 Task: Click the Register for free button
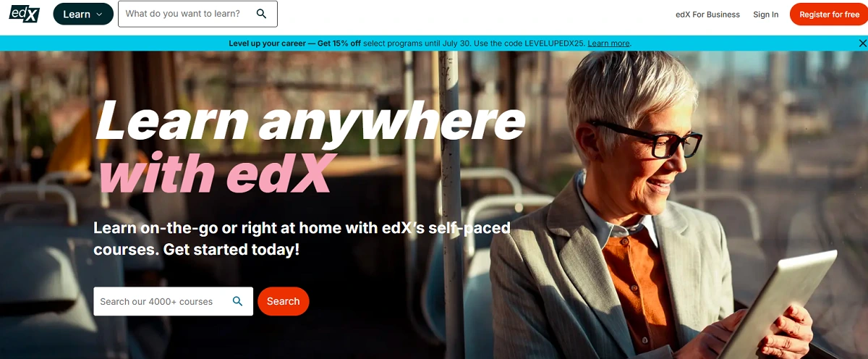click(829, 14)
